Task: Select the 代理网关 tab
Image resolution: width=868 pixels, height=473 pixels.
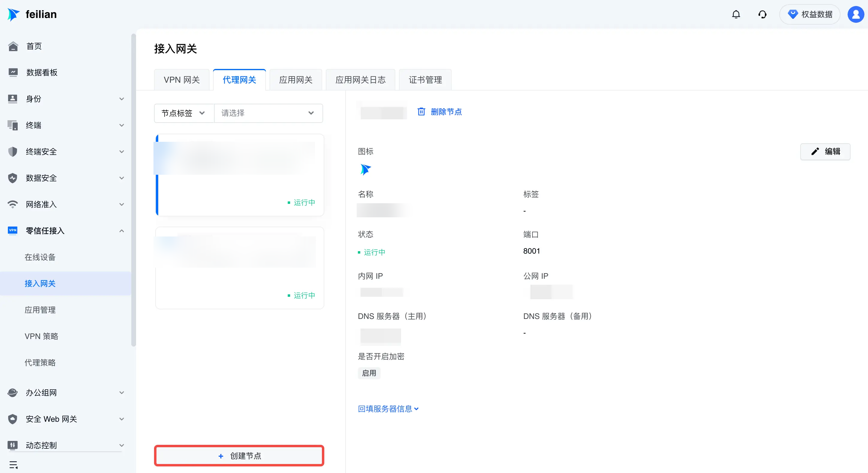Action: tap(239, 80)
